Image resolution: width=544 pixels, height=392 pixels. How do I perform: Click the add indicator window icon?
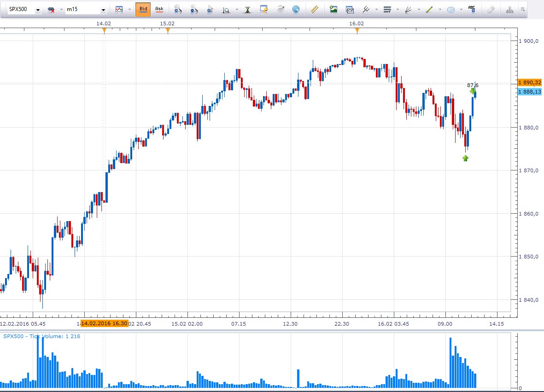[x=350, y=10]
